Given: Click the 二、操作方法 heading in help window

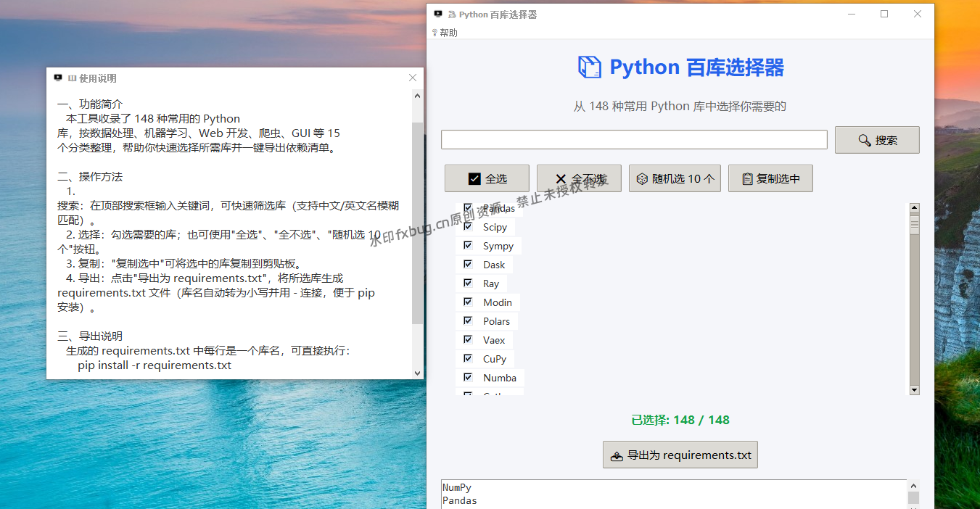Looking at the screenshot, I should pos(90,177).
